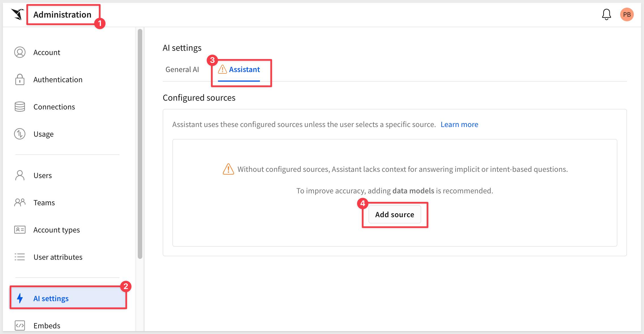The height and width of the screenshot is (334, 644).
Task: Open the PB user avatar menu
Action: (x=627, y=14)
